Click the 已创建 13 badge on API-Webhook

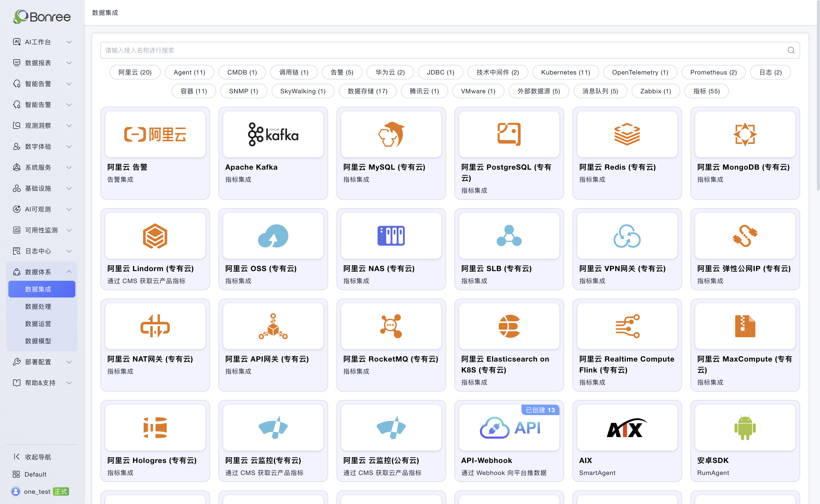pyautogui.click(x=540, y=410)
